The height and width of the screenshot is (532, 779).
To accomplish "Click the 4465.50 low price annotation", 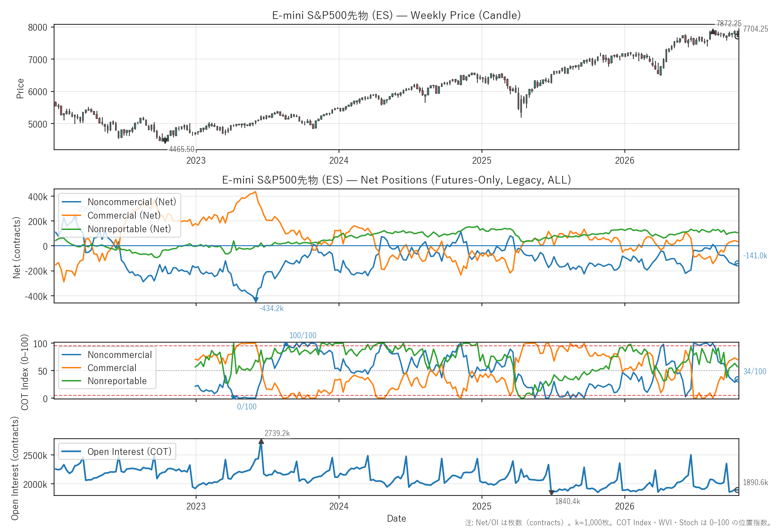I will [182, 149].
